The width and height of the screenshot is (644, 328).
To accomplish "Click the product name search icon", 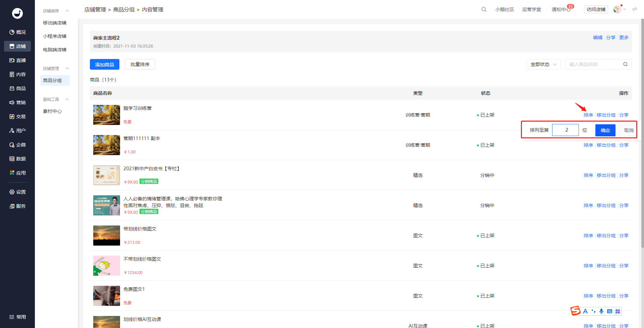I will (626, 64).
